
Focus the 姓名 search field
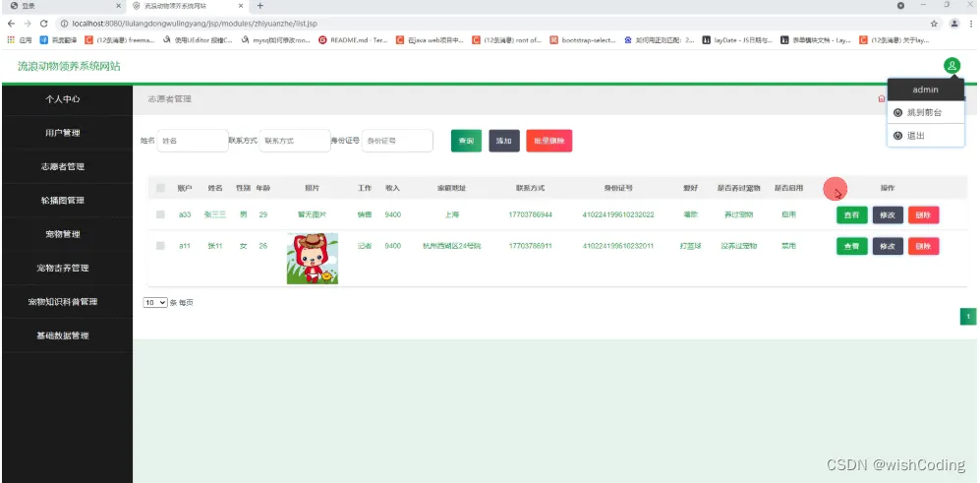[193, 141]
